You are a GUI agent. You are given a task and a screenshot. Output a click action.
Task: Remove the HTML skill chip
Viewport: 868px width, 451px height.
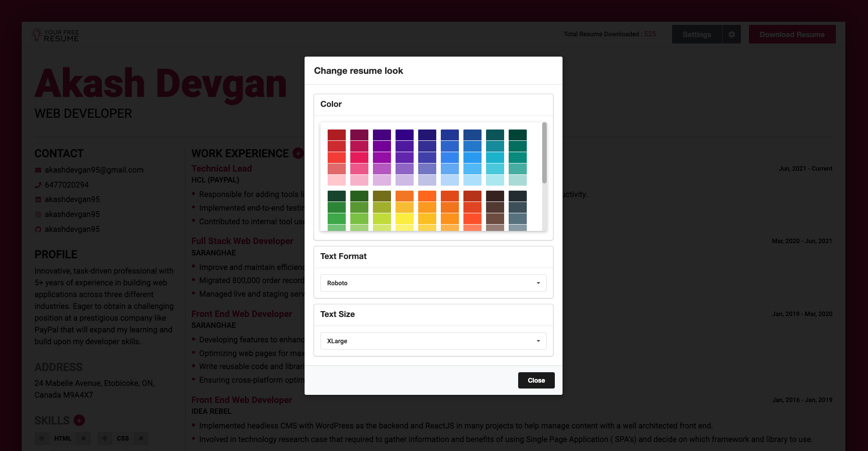(x=83, y=438)
